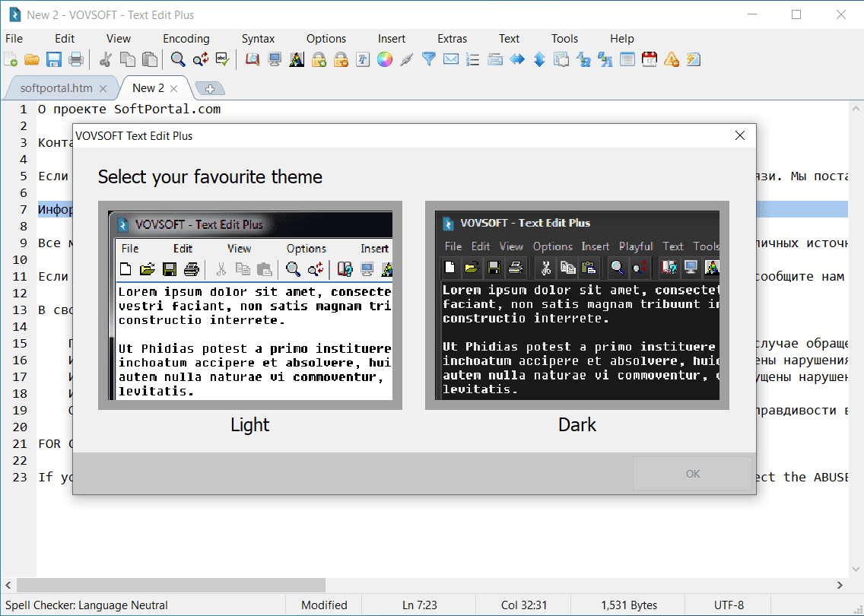Click the keyboard toolbar icon
The height and width of the screenshot is (616, 864).
(495, 59)
